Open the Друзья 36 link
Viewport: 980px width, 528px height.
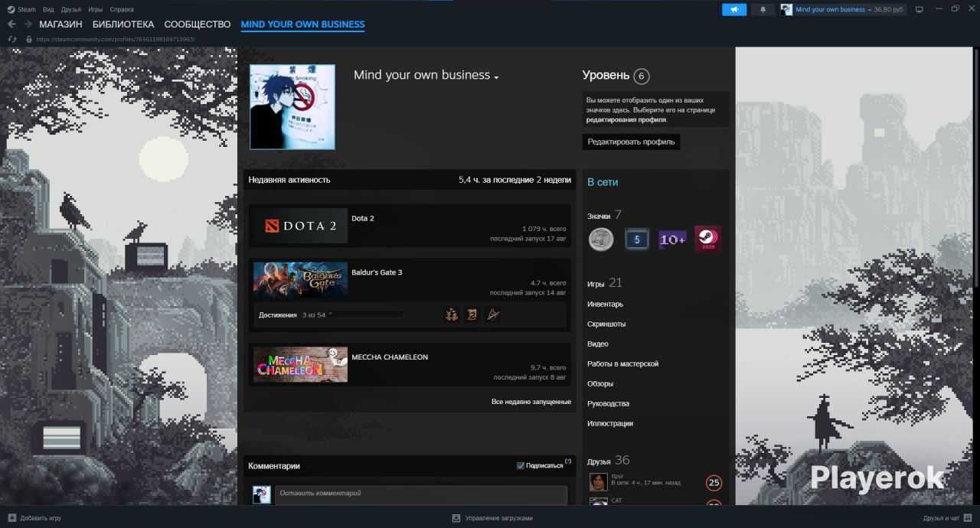click(x=608, y=461)
